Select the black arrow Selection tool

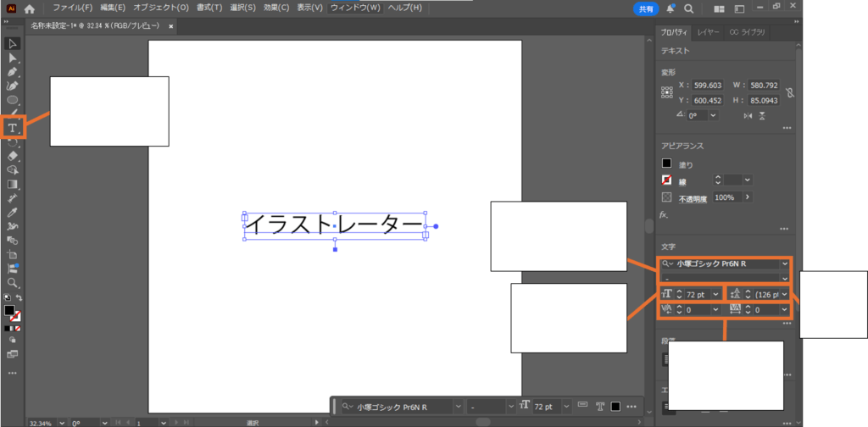[x=13, y=43]
